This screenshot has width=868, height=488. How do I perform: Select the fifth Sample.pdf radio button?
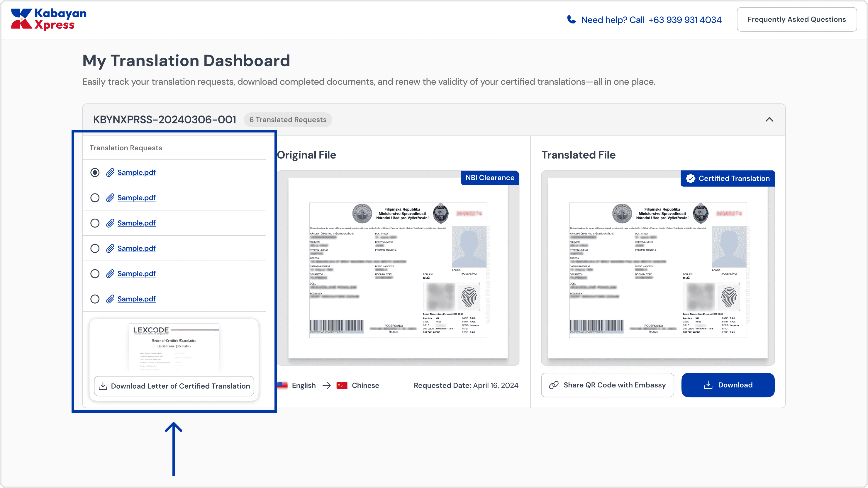95,273
